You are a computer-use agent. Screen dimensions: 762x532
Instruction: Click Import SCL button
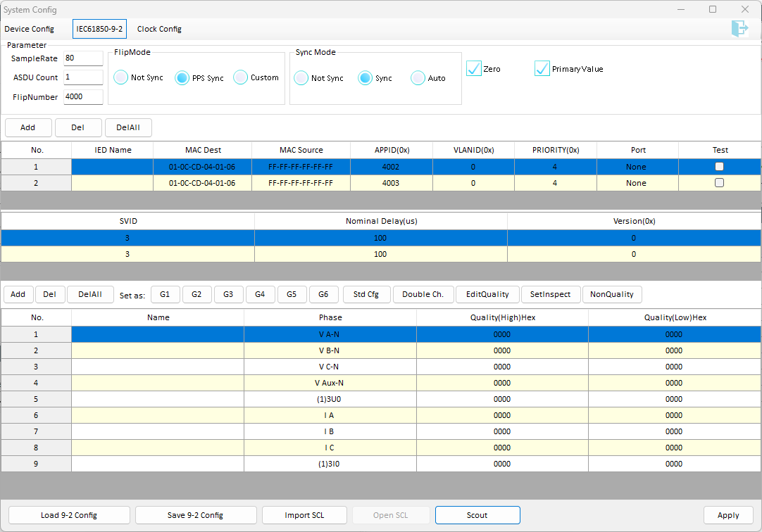[304, 515]
